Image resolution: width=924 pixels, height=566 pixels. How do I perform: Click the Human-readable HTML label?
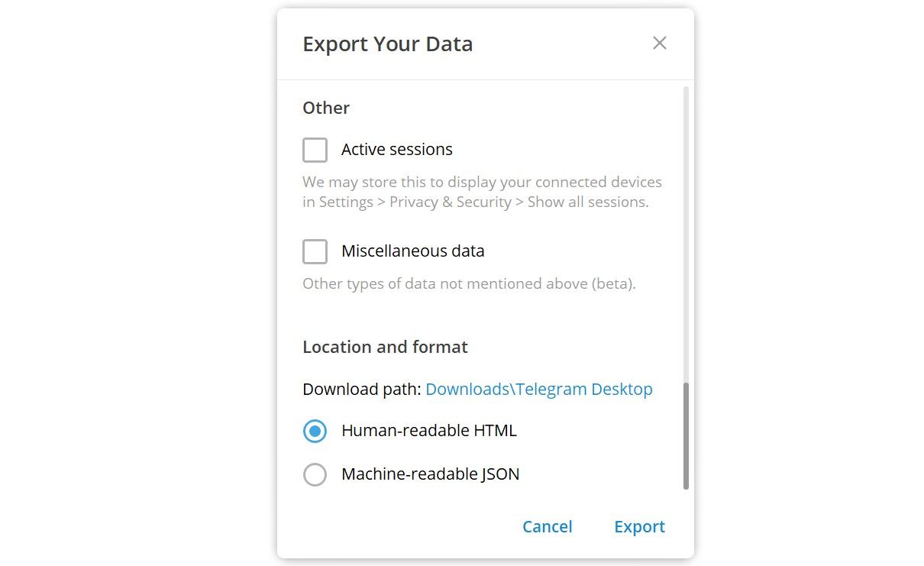pyautogui.click(x=428, y=430)
